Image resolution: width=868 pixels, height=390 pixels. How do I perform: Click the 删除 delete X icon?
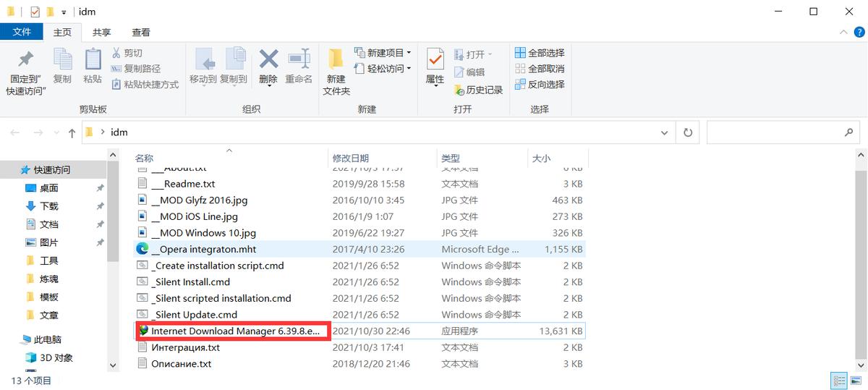tap(268, 61)
